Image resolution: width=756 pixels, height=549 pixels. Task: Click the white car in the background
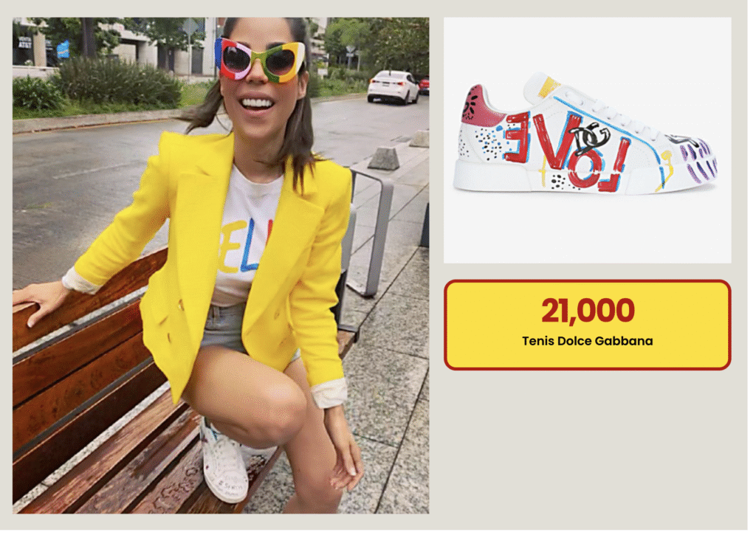point(393,87)
